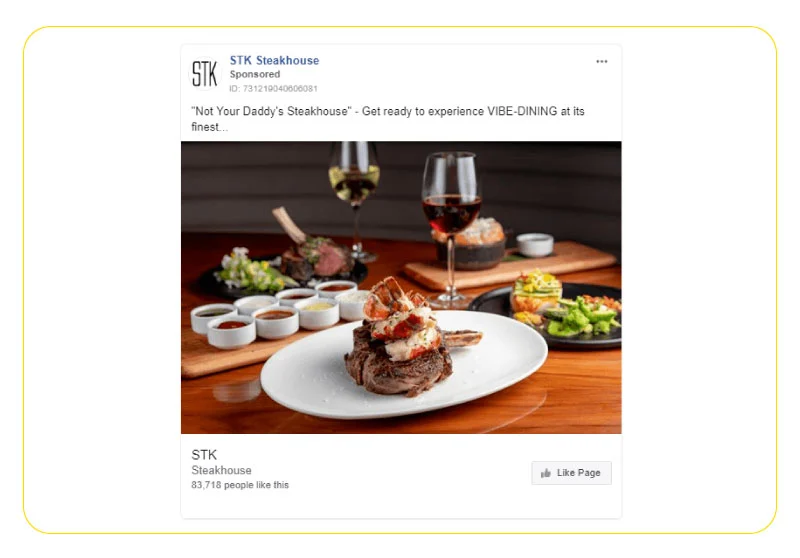Viewport: 800px width, 558px height.
Task: Click the row of sauce ramekins
Action: point(278,315)
